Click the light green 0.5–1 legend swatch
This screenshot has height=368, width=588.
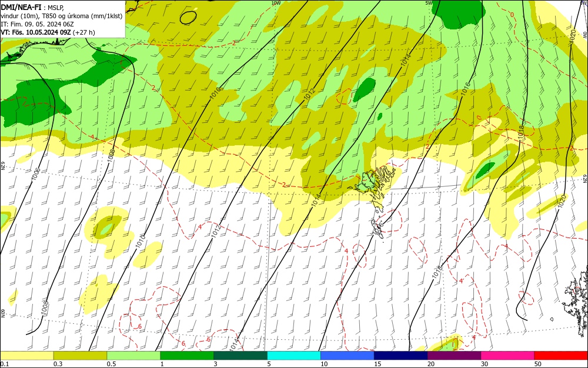click(133, 356)
